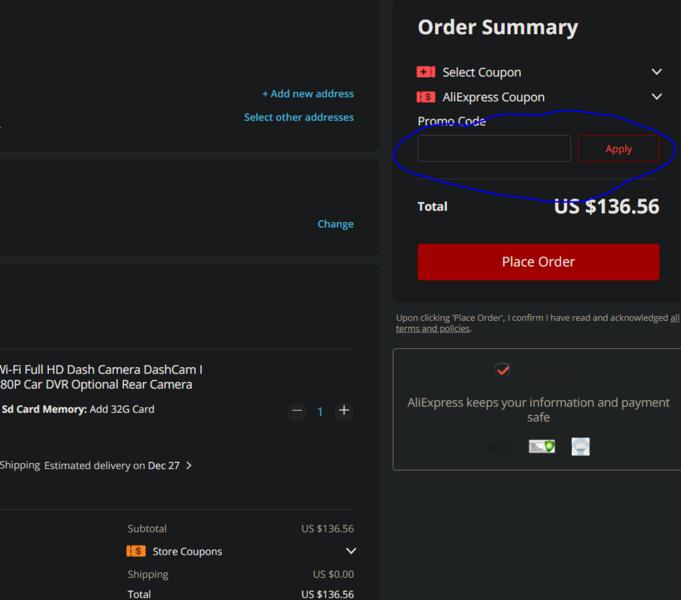
Task: Click the AliExpress shield checkmark icon
Action: coord(502,370)
